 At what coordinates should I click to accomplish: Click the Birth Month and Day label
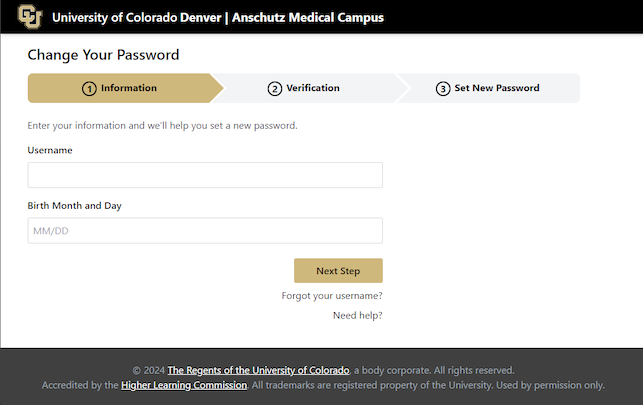[75, 206]
